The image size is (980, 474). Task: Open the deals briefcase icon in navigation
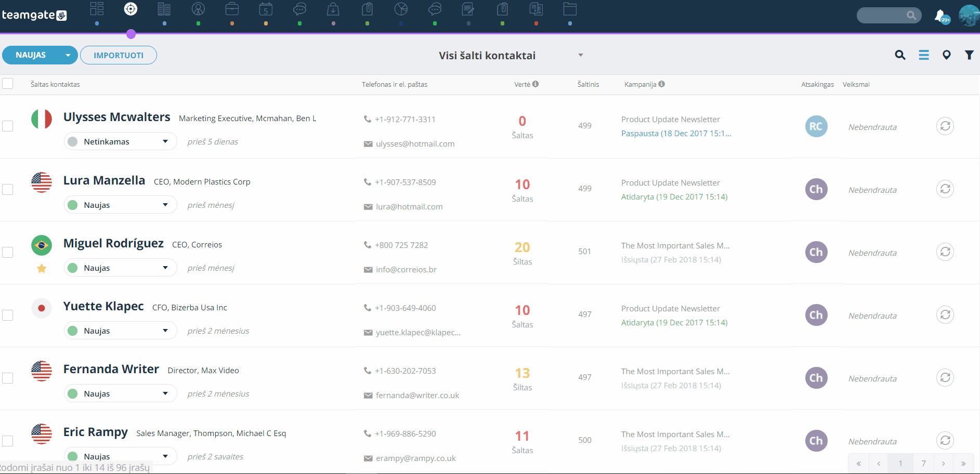[232, 9]
